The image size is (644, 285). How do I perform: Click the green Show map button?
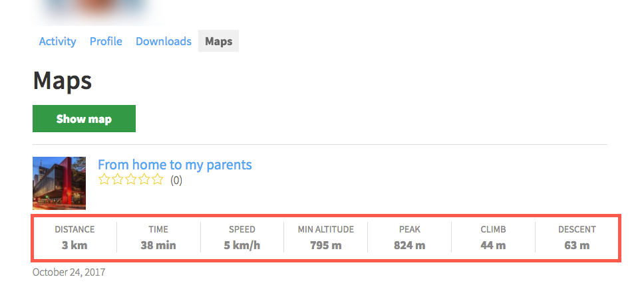tap(84, 118)
